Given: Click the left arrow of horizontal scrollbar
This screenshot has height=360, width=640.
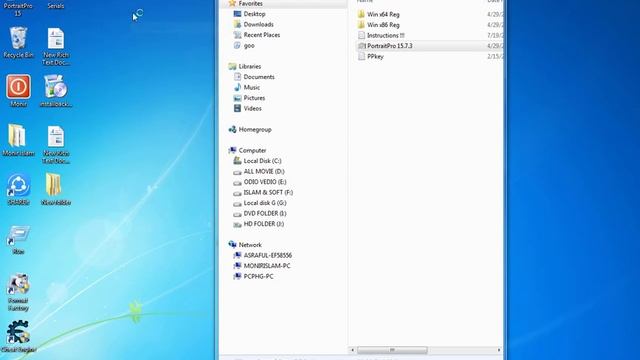Looking at the screenshot, I should tap(353, 350).
